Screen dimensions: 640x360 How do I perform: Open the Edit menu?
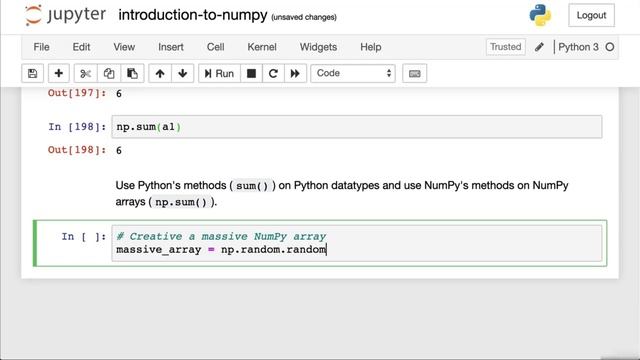point(81,47)
